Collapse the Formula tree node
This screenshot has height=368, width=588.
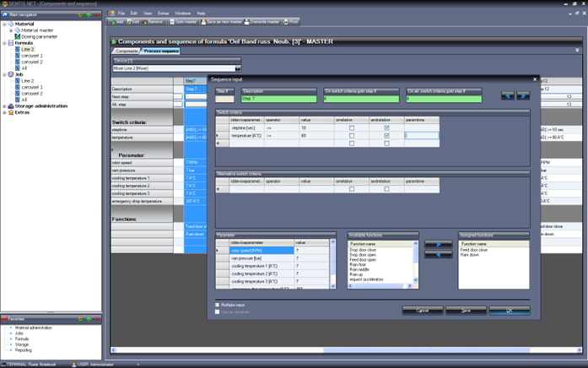(4, 43)
